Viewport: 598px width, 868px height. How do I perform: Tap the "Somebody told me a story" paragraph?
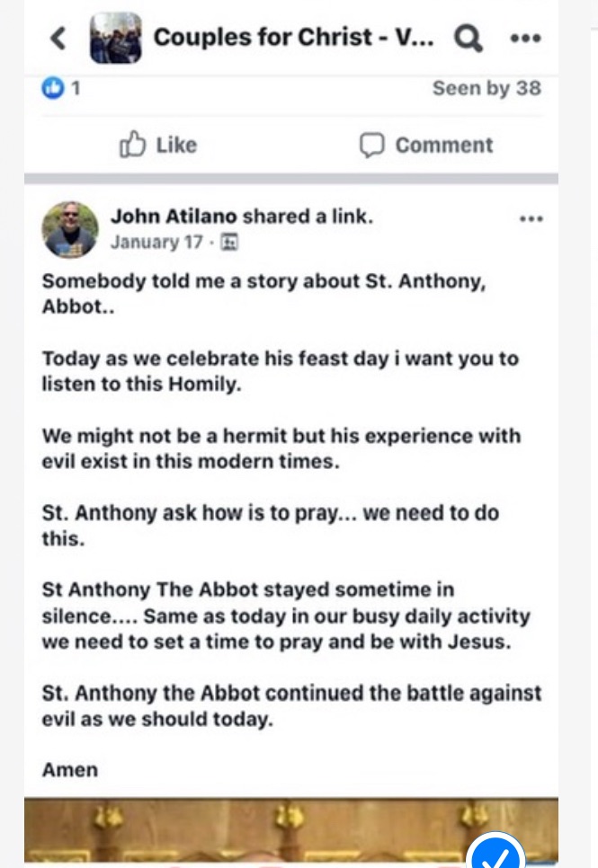(x=264, y=294)
